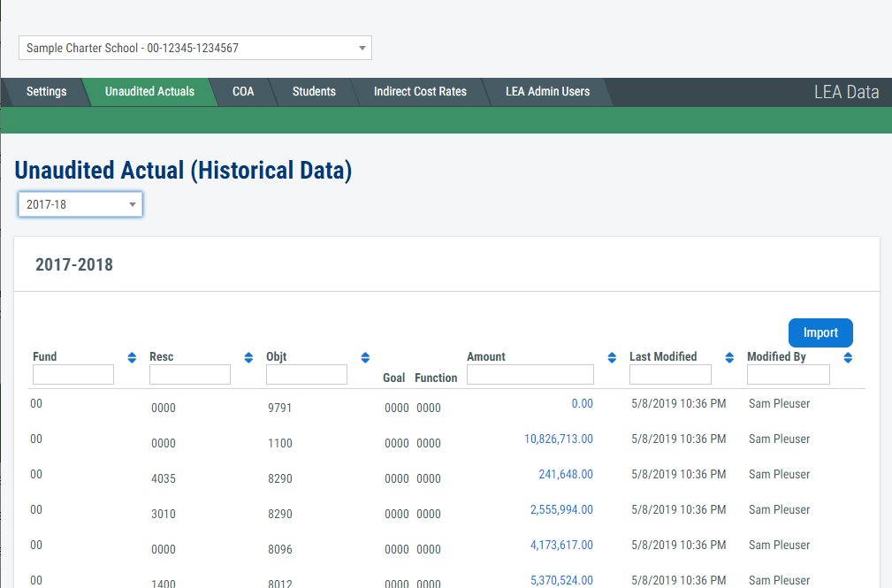Open the 10,826,713.00 amount link
892x588 pixels.
click(558, 439)
